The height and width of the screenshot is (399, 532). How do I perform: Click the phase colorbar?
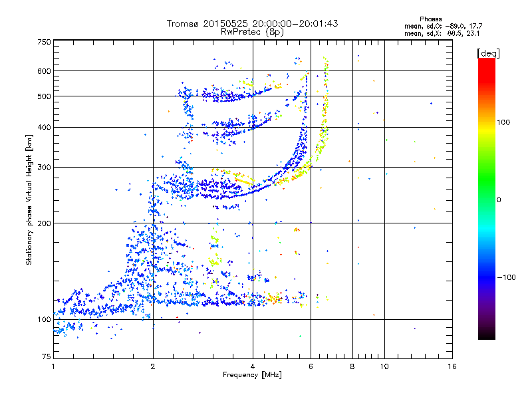487,199
